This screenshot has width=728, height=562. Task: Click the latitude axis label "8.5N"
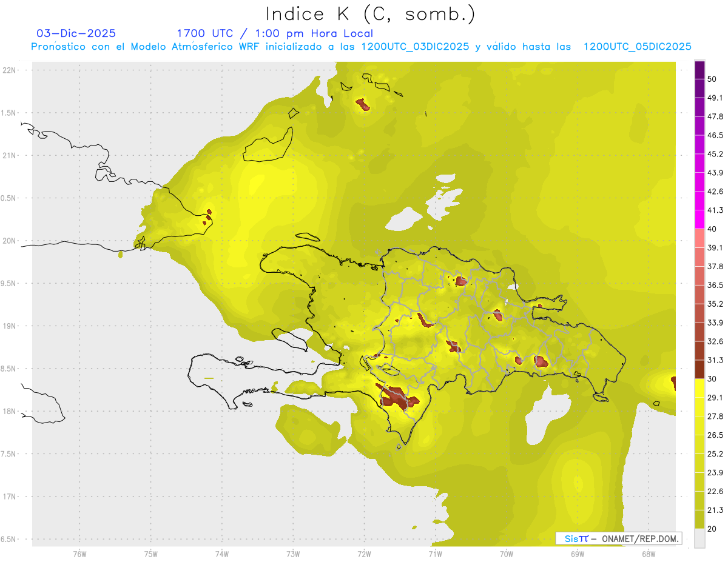[10, 369]
